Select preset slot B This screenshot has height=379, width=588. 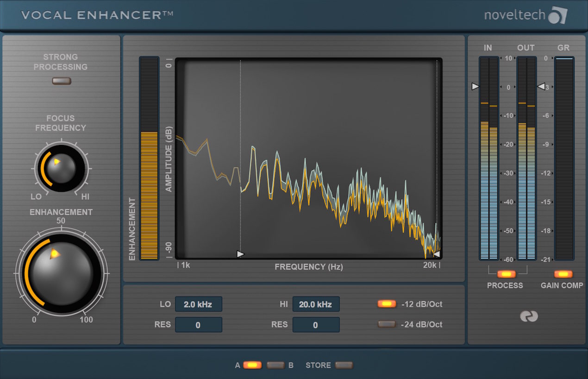[x=275, y=365]
